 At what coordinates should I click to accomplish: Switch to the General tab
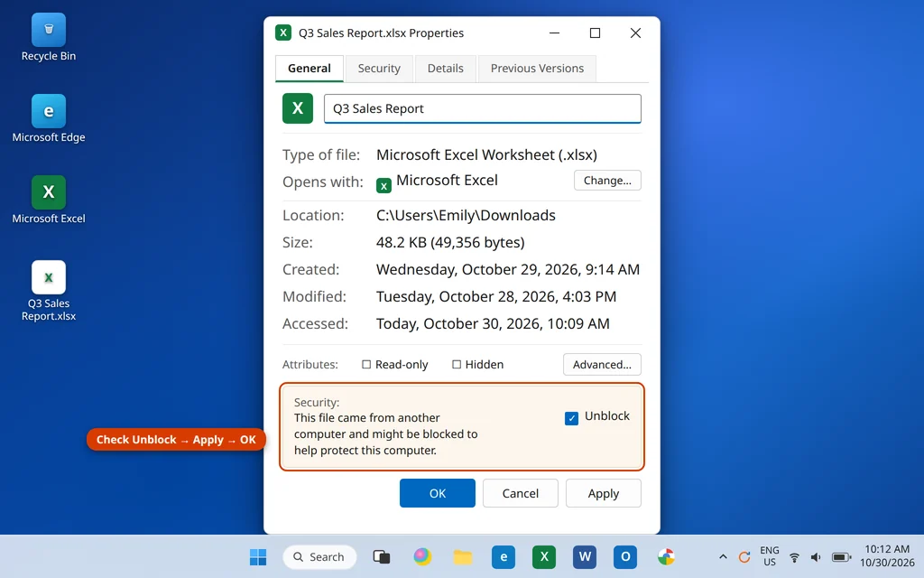[x=310, y=69]
